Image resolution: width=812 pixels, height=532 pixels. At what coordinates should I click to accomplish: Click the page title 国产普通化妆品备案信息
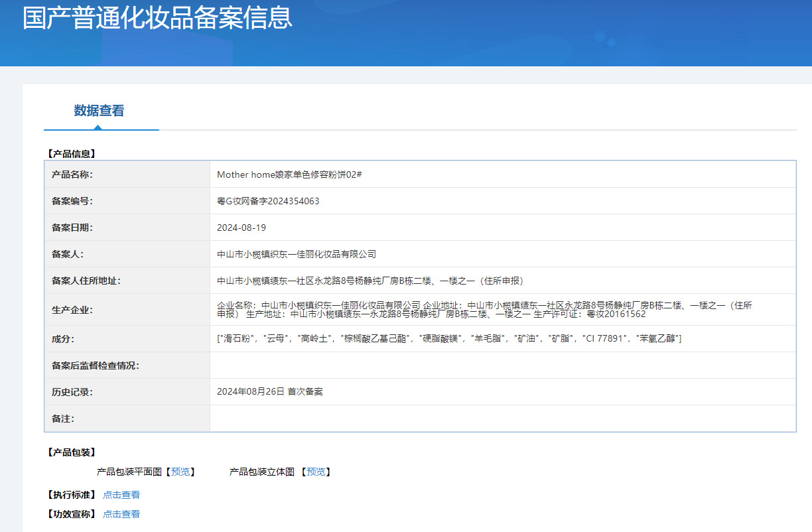[x=157, y=18]
